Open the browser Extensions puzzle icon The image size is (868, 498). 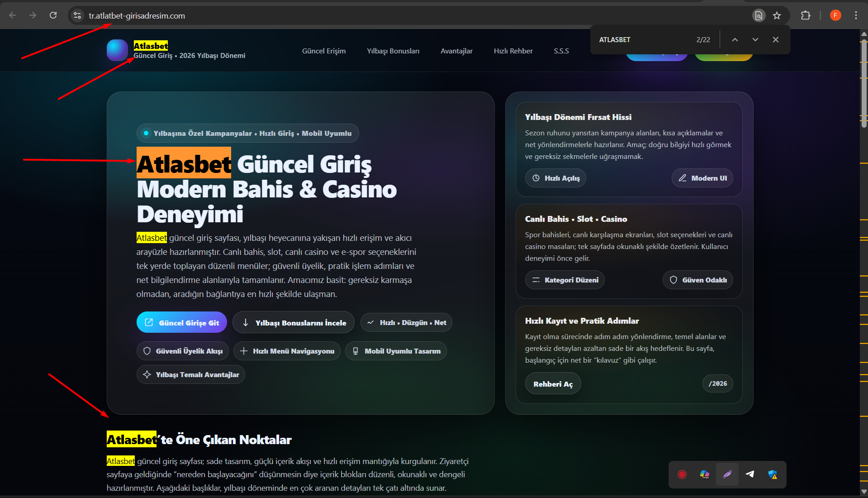[806, 15]
